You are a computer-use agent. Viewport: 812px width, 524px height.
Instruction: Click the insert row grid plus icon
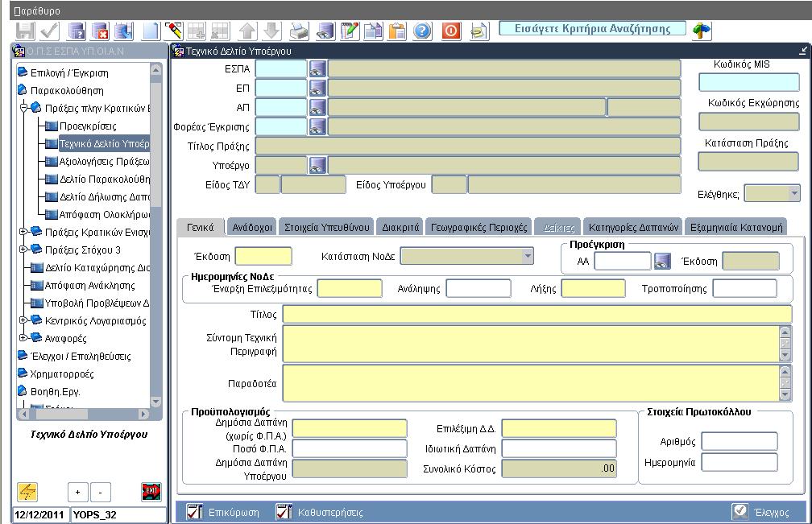pyautogui.click(x=197, y=31)
